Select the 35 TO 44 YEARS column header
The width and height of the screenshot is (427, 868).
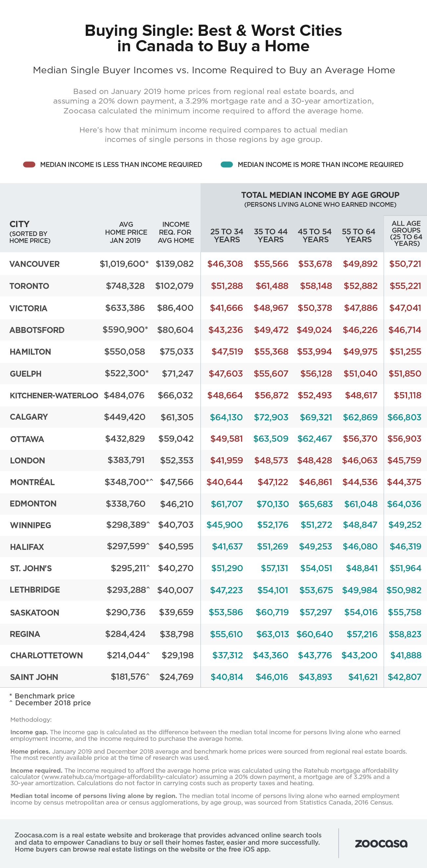coord(271,236)
